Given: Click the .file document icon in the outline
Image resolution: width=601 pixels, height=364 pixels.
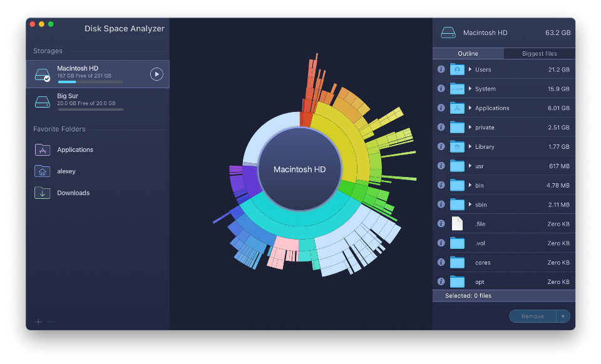Looking at the screenshot, I should coord(458,223).
